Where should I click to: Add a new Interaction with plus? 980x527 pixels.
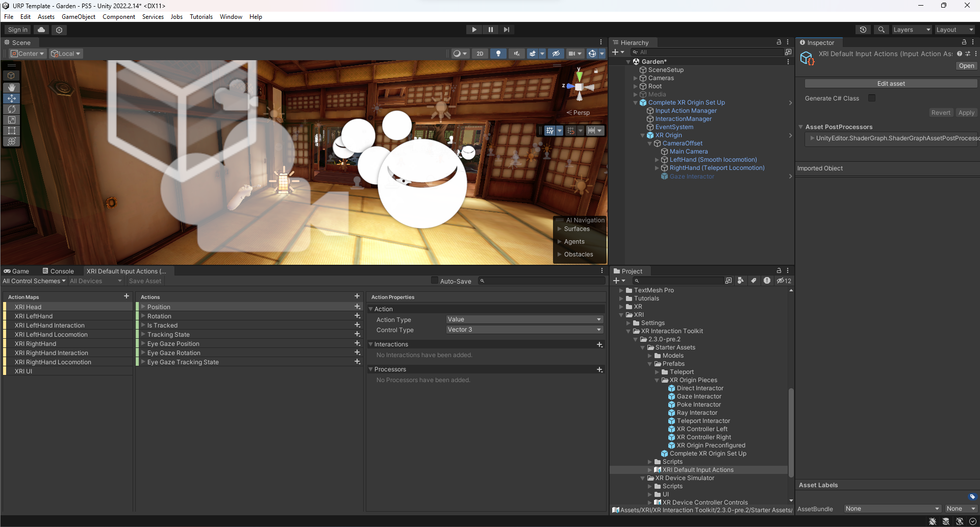pos(599,344)
